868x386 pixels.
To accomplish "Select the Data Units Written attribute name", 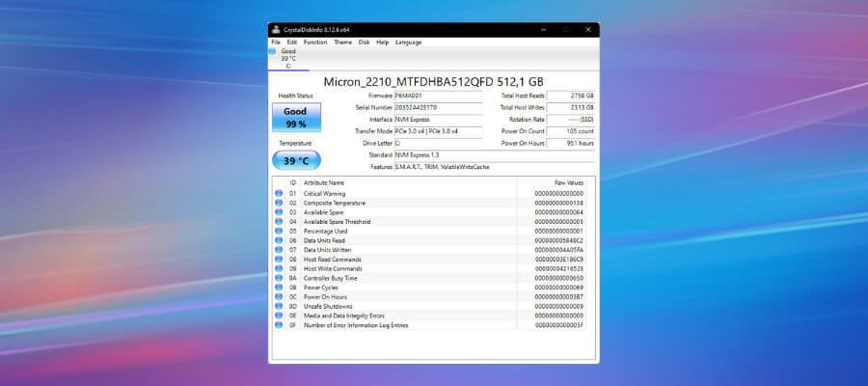I will [327, 250].
